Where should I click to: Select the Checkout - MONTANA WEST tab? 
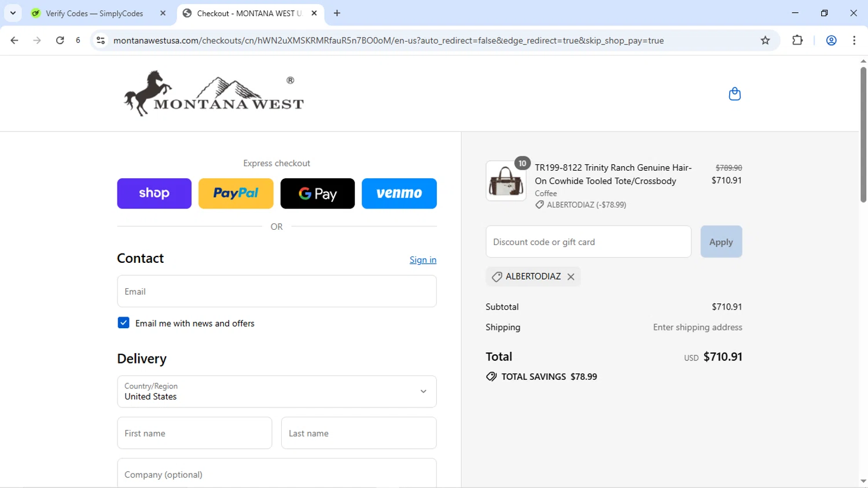(250, 13)
